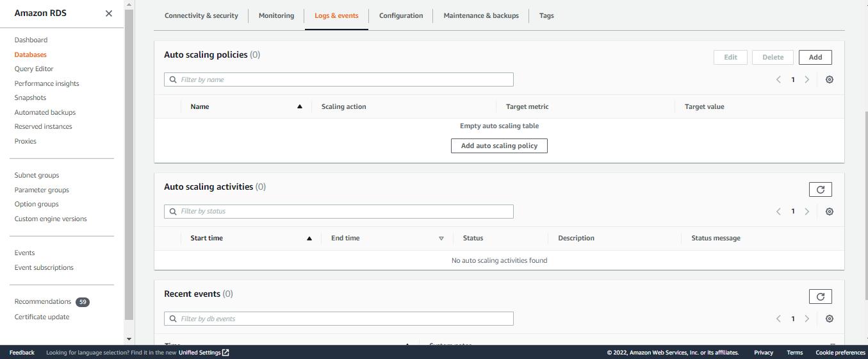The width and height of the screenshot is (868, 359).
Task: Click search icon in Filter by status field
Action: [173, 212]
